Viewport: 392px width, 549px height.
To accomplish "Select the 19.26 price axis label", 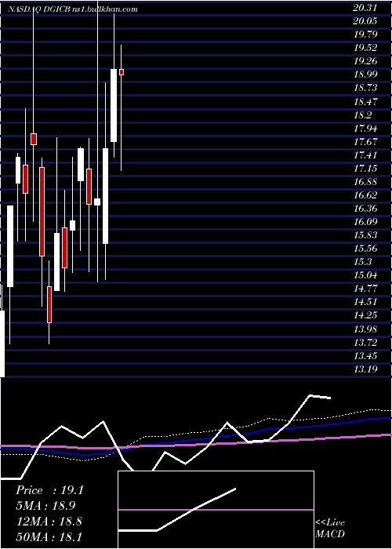I will point(365,61).
